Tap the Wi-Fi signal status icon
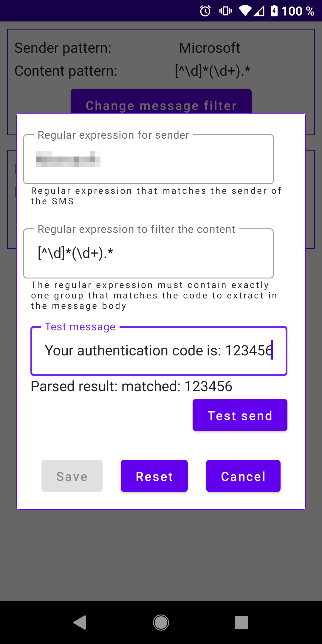The height and width of the screenshot is (644, 322). point(245,11)
